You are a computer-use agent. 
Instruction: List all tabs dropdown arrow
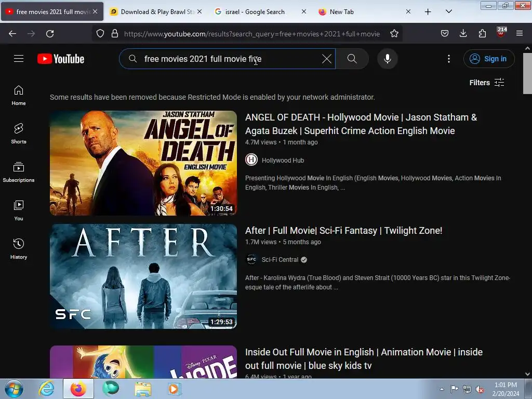pos(448,12)
